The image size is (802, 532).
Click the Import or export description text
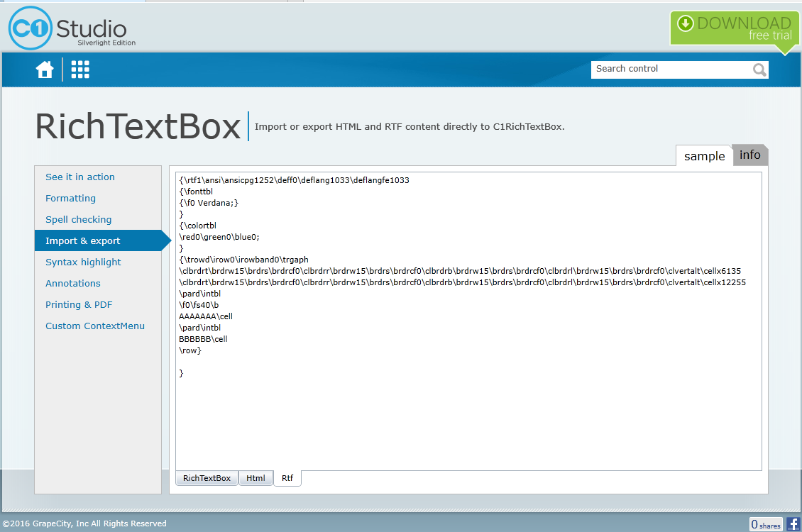tap(410, 127)
